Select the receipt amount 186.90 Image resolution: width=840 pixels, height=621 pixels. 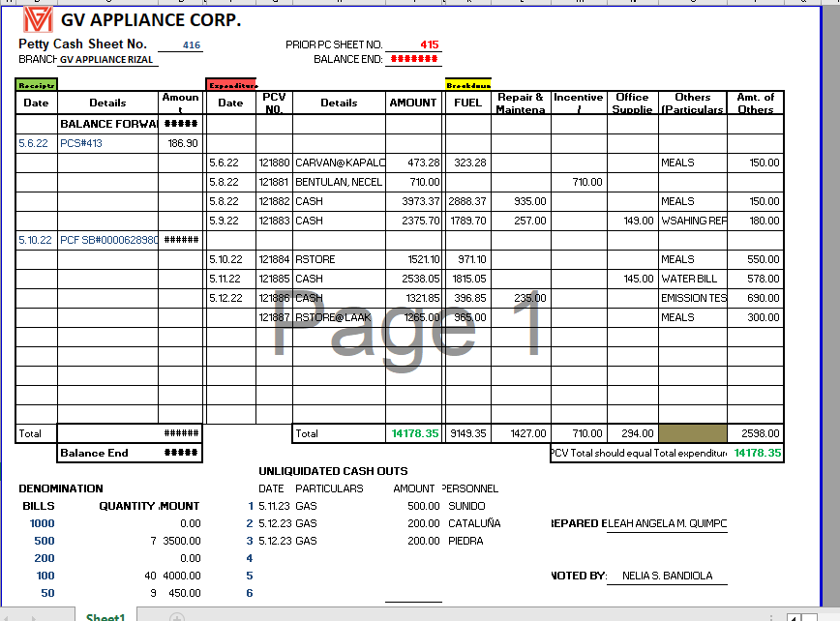tap(181, 143)
